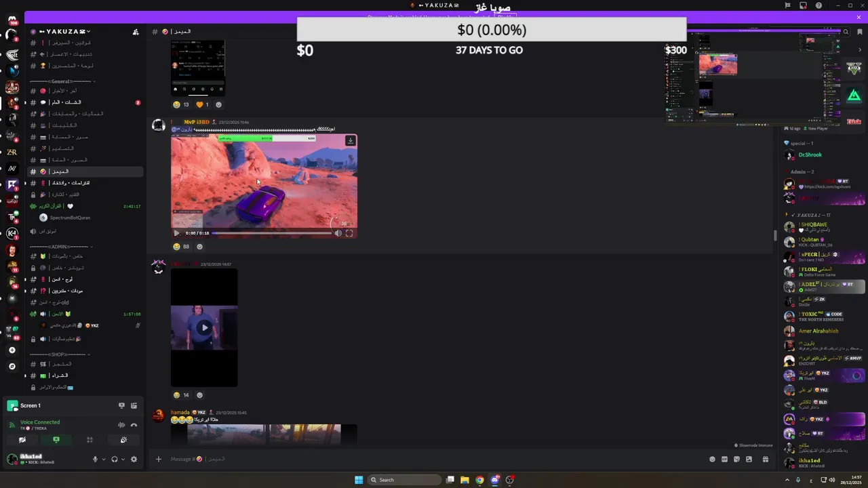Open the GTA V game icon in sidebar
This screenshot has height=488, width=868.
pos(854,69)
